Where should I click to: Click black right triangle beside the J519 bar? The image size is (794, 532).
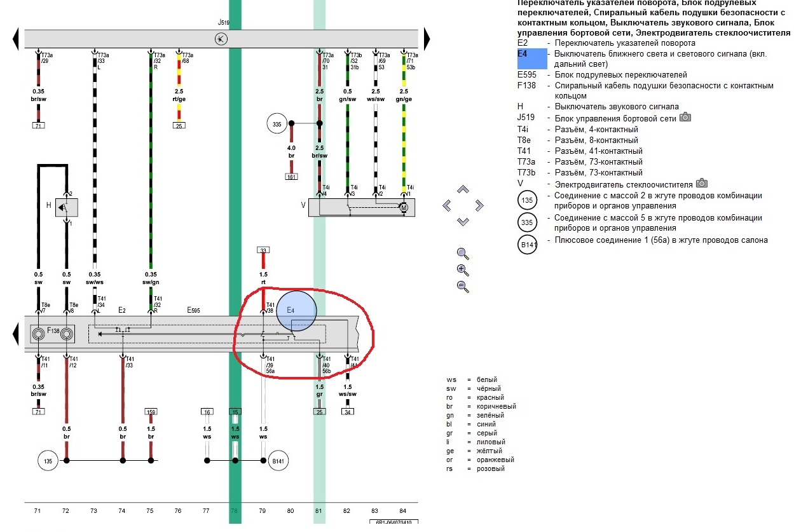click(x=428, y=39)
